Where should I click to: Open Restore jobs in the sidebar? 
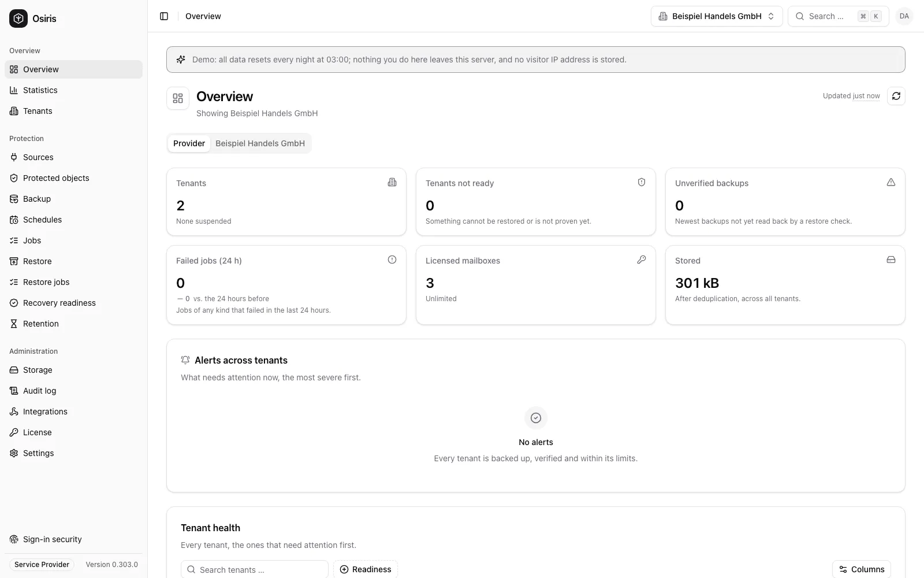73,282
